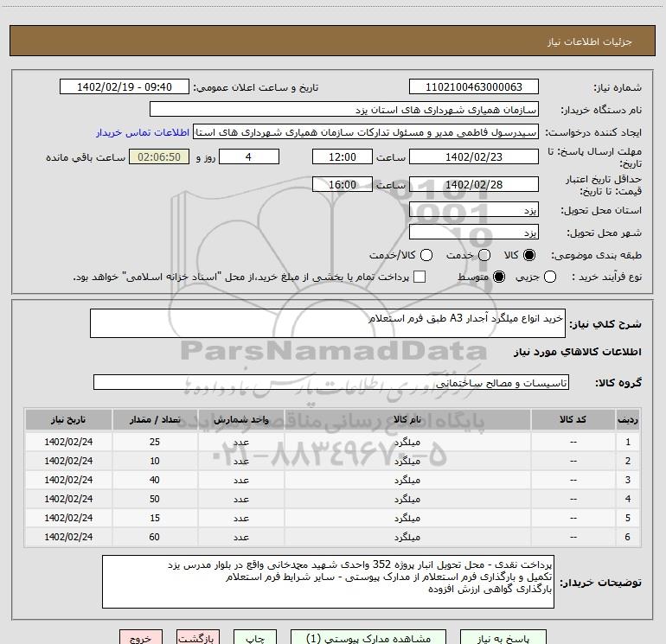This screenshot has height=644, width=666.
Task: Click the گروه کالا field
Action: [x=331, y=382]
